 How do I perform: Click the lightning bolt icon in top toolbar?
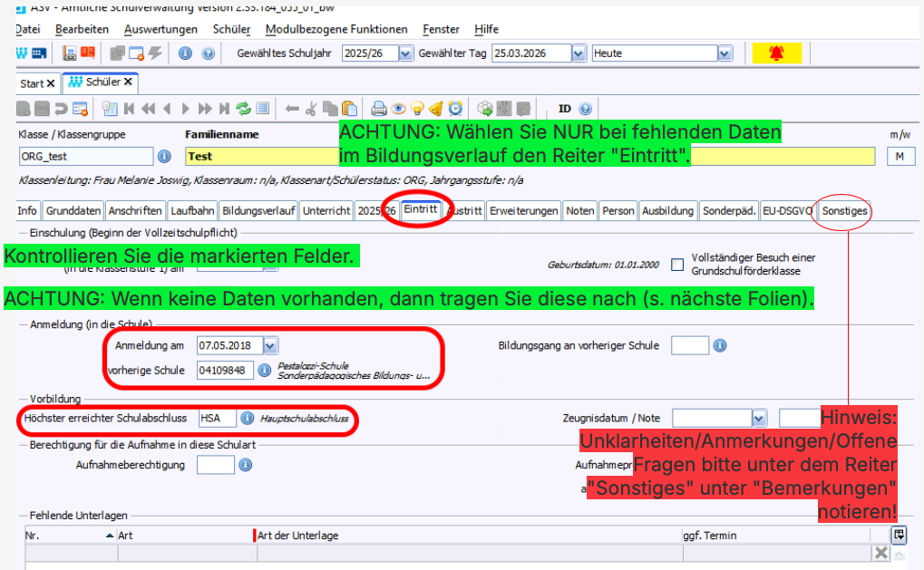(156, 53)
